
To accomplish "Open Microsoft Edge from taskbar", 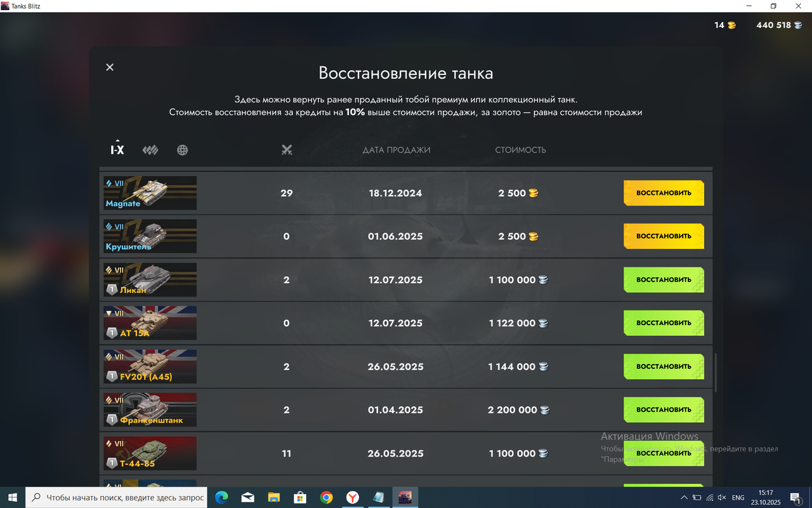I will (x=221, y=498).
